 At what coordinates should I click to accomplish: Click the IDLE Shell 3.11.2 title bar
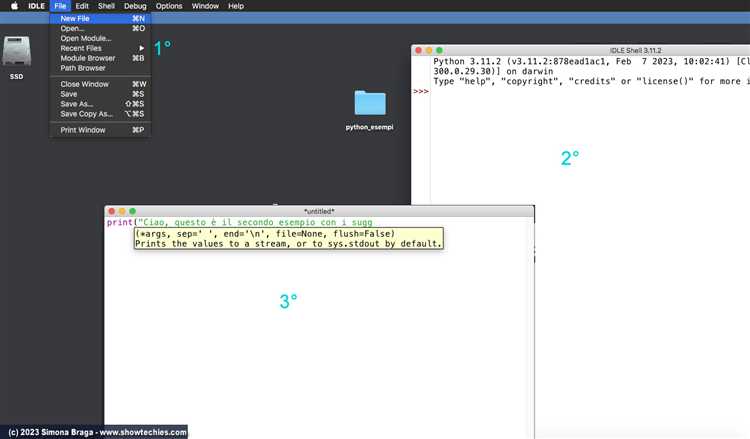point(635,50)
